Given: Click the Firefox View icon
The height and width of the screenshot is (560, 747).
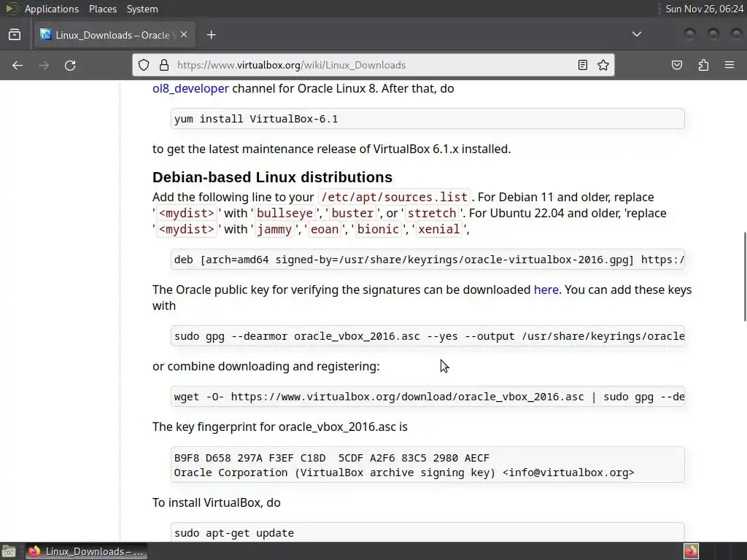Looking at the screenshot, I should [15, 35].
